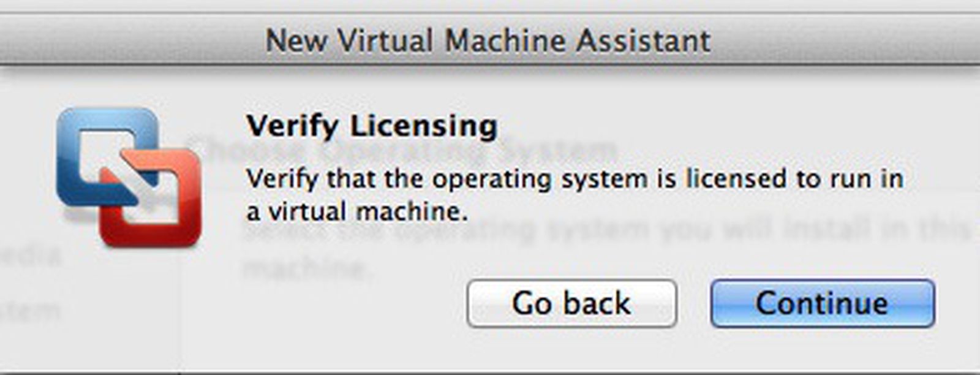Click the first line of the licensing message

click(574, 180)
